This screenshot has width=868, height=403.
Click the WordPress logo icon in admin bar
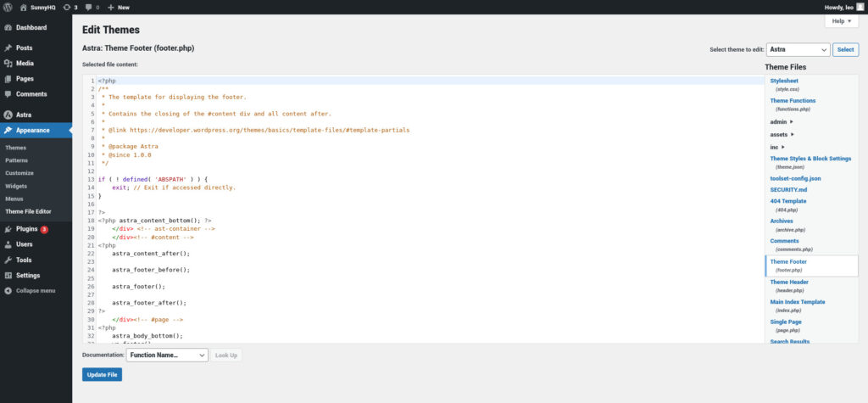8,7
